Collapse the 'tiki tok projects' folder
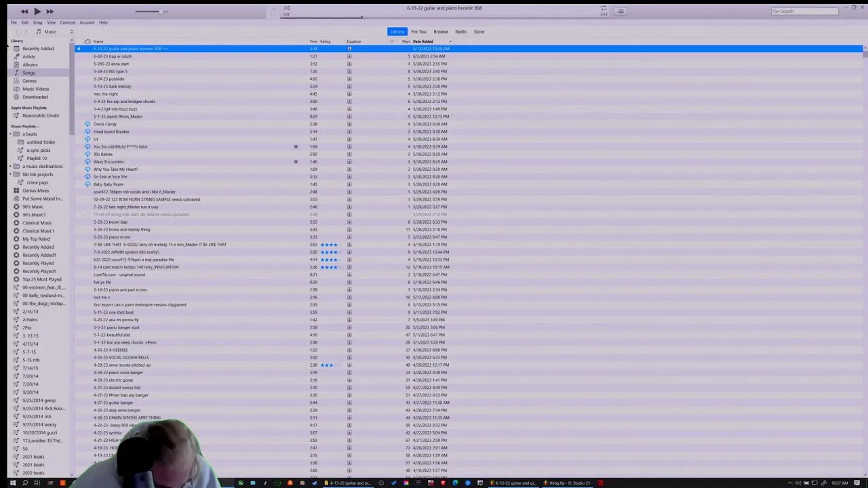The image size is (868, 488). (10, 175)
